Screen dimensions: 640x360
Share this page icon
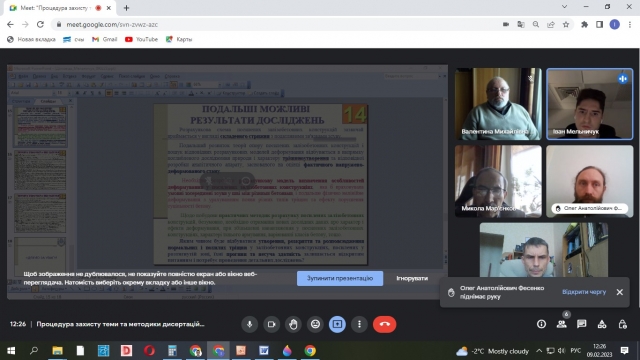(x=551, y=24)
